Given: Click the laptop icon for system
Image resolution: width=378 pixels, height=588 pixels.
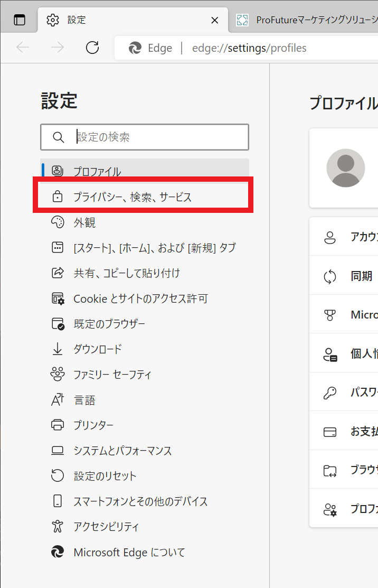Looking at the screenshot, I should [x=58, y=450].
